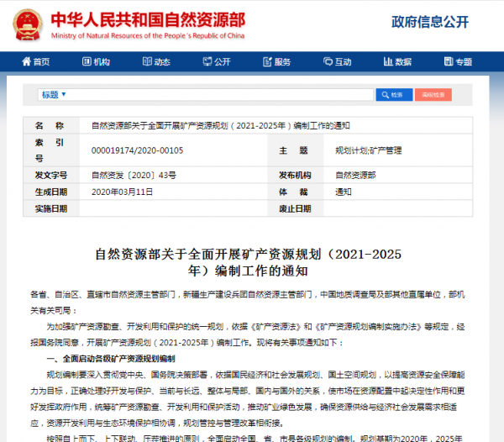Click the open-book icon beside 动态
504x442 pixels.
click(x=147, y=62)
